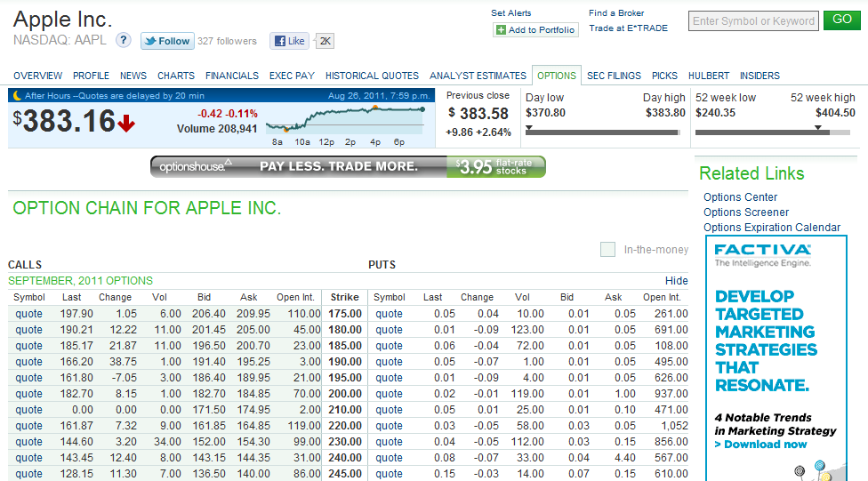Open the Charts tab
The height and width of the screenshot is (481, 868).
click(176, 76)
